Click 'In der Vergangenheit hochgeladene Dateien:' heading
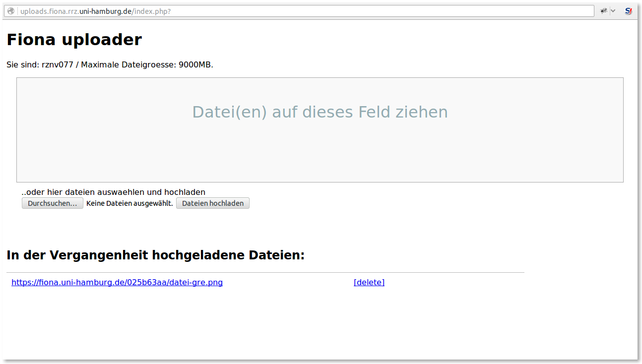This screenshot has width=642, height=364. [x=155, y=255]
